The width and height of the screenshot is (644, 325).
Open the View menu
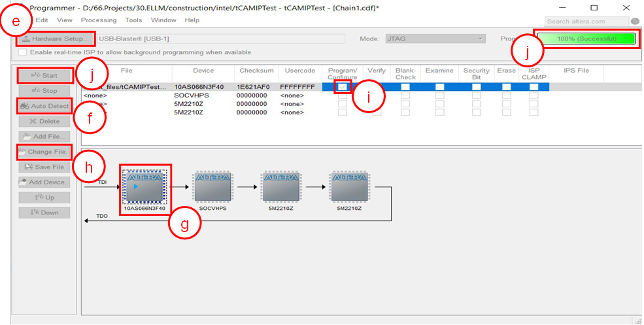65,20
